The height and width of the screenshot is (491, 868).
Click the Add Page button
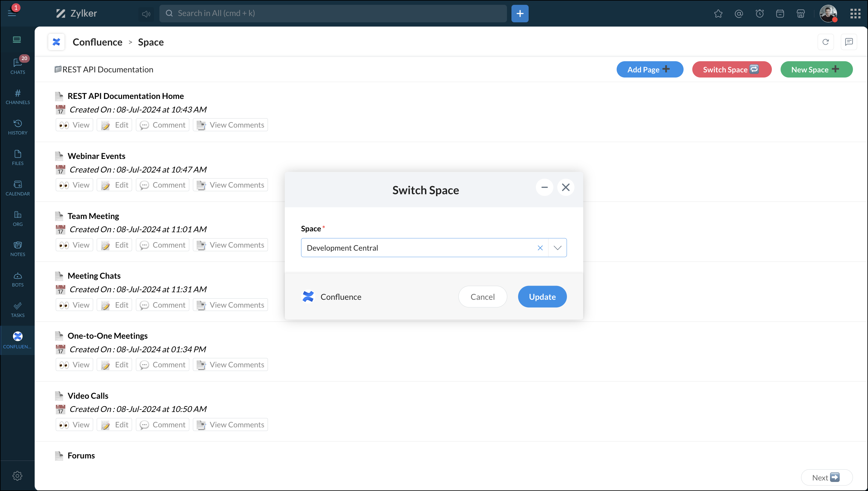(x=649, y=69)
